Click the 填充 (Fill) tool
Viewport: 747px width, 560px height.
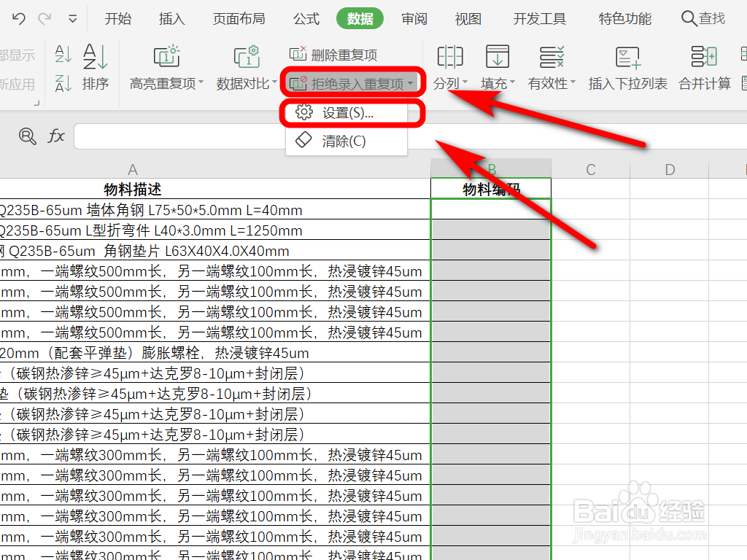click(497, 68)
